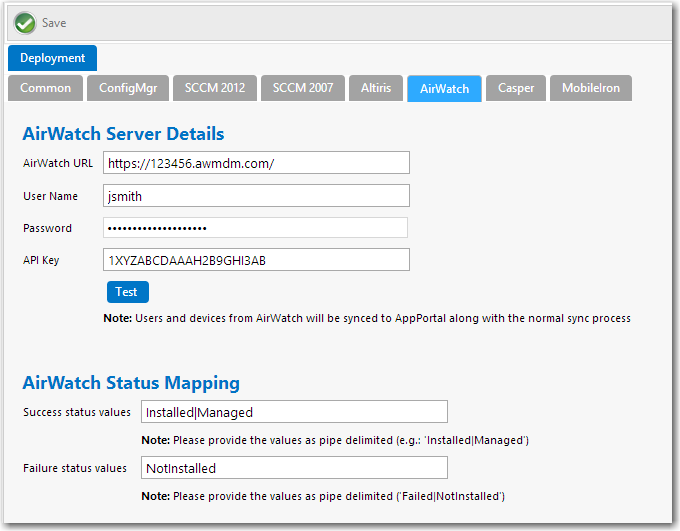
Task: Focus the User Name text box
Action: pos(256,196)
